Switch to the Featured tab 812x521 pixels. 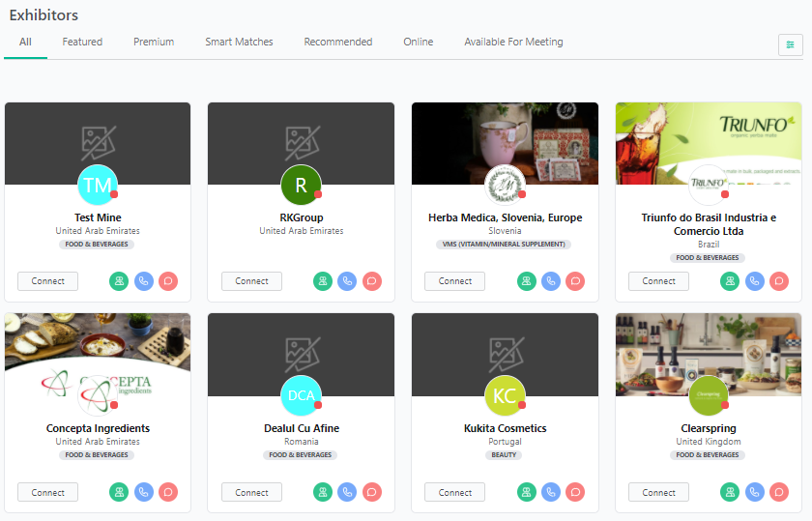(x=82, y=42)
